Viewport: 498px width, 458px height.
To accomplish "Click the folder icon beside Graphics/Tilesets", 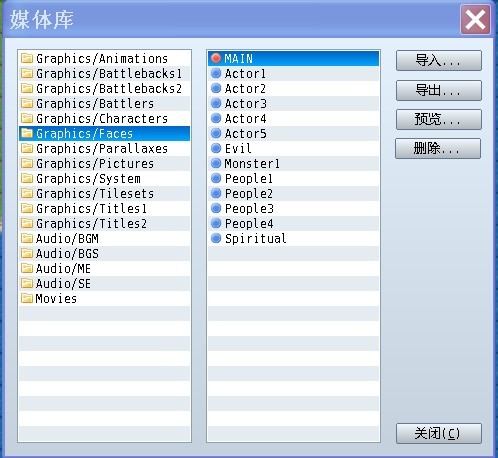I will (27, 193).
